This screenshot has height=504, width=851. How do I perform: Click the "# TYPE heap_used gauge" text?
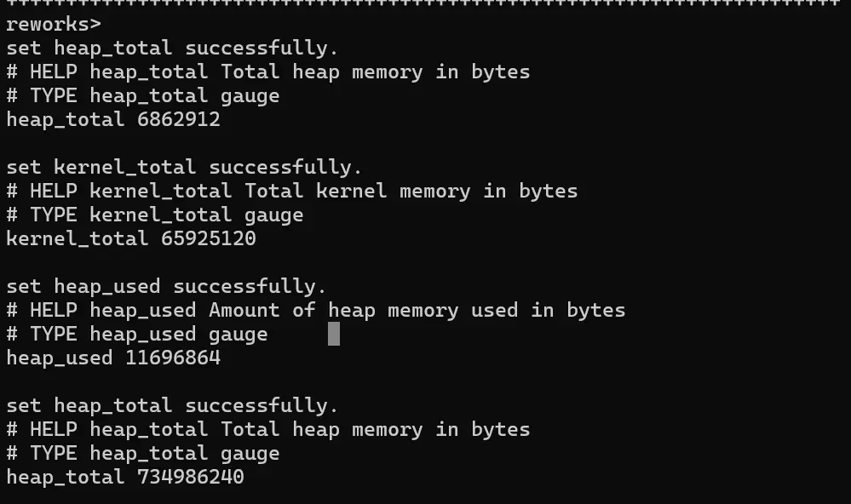(136, 334)
